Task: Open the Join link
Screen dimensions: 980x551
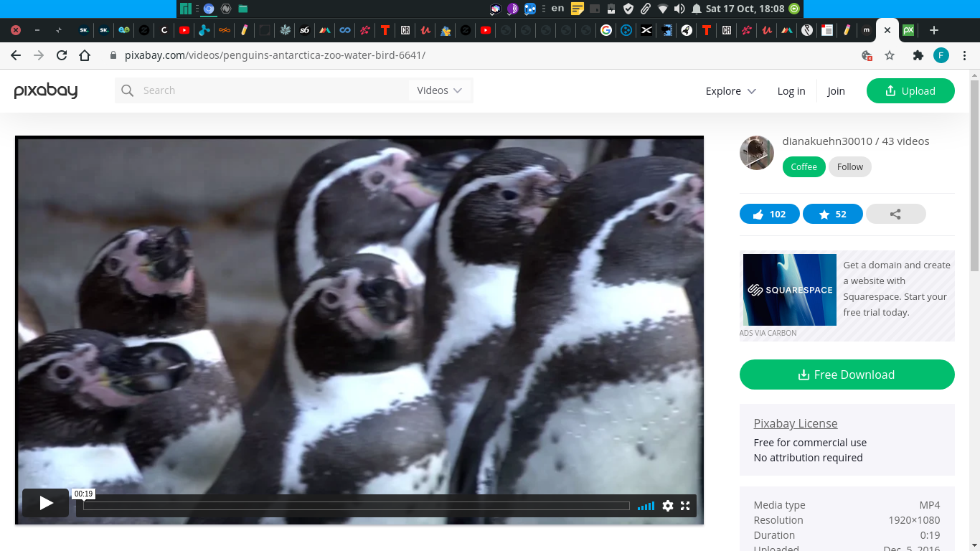Action: coord(836,91)
